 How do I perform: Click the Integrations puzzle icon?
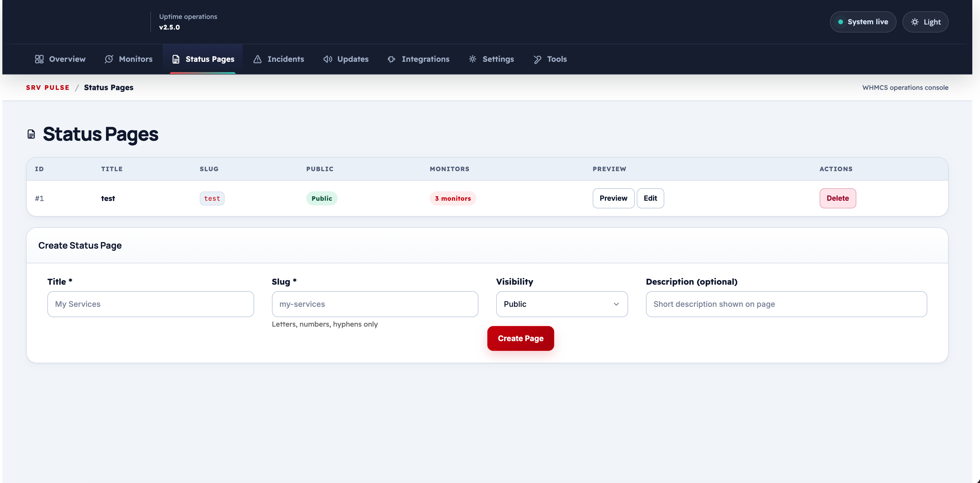pos(391,59)
